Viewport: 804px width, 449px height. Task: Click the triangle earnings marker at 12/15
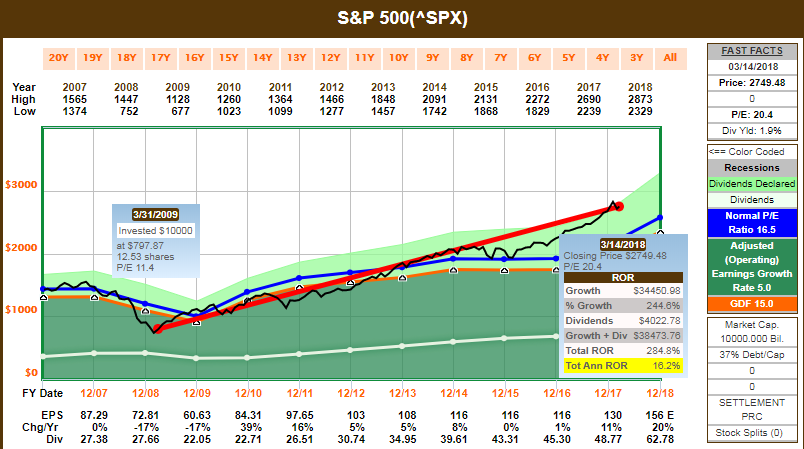click(x=505, y=270)
